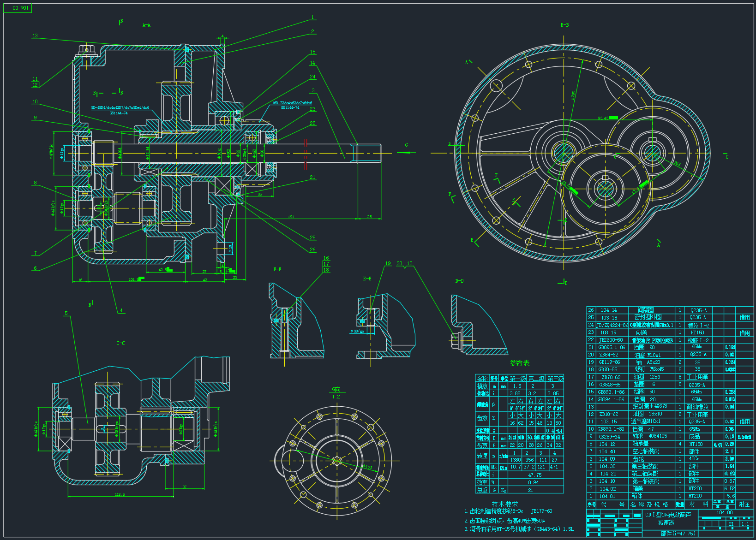Select the 第一级 column header
This screenshot has width=756, height=540.
(x=517, y=379)
